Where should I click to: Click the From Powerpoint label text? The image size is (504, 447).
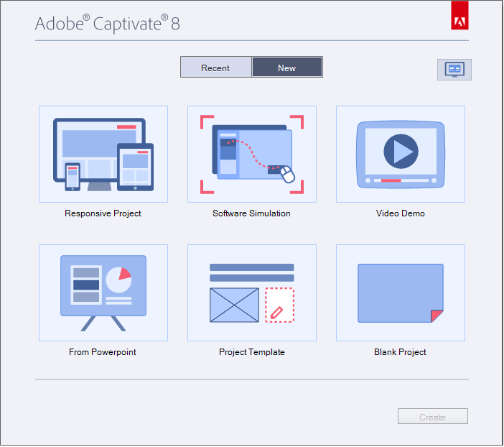click(x=103, y=352)
